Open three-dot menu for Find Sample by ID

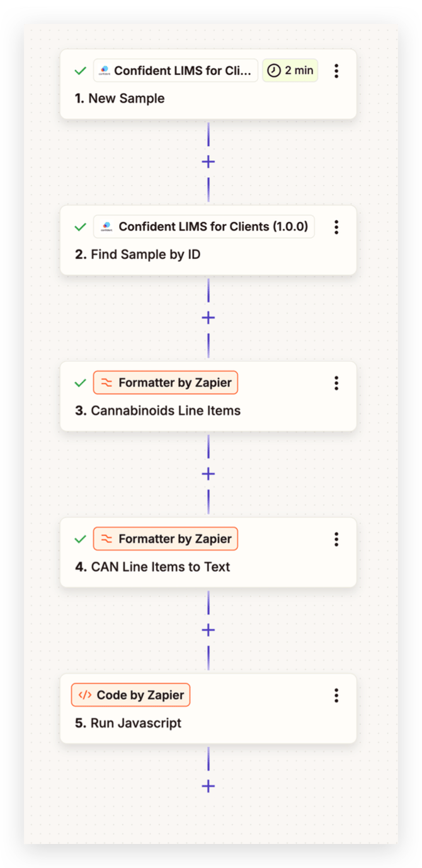pyautogui.click(x=336, y=227)
